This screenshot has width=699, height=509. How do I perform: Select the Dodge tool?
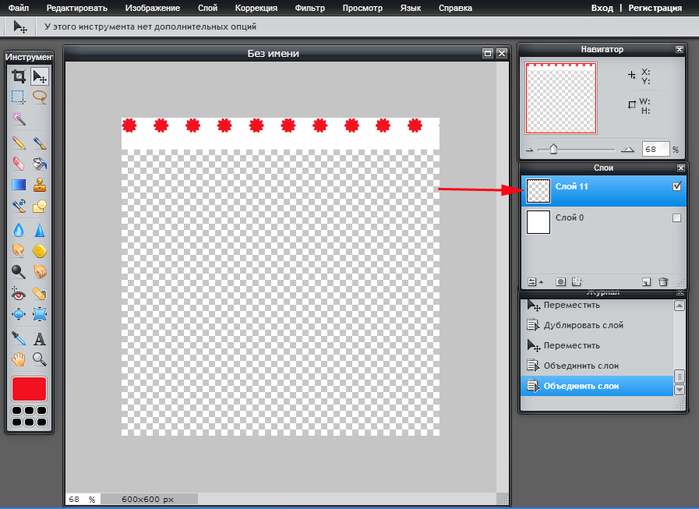pyautogui.click(x=18, y=271)
